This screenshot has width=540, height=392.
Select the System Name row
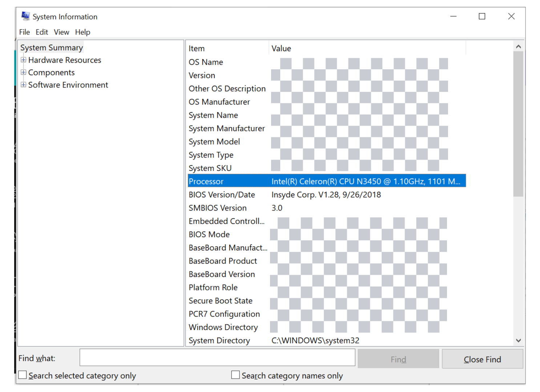pyautogui.click(x=327, y=115)
